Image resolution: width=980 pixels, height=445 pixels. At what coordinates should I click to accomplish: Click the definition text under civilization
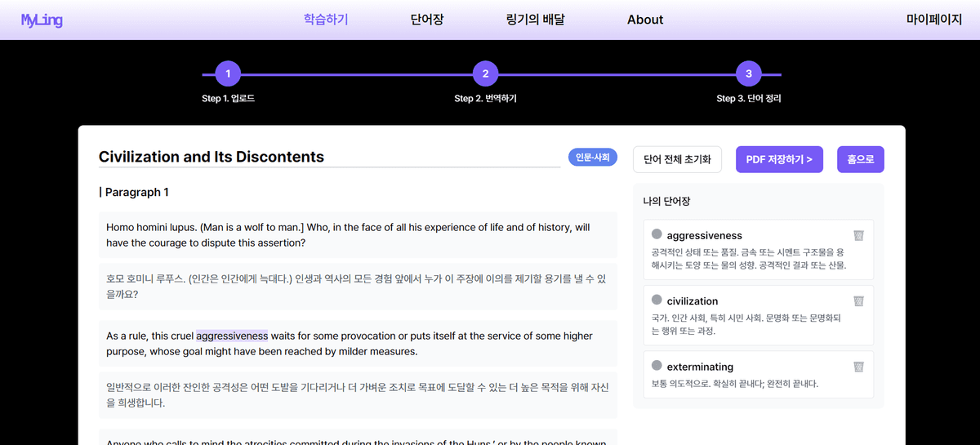pos(746,324)
